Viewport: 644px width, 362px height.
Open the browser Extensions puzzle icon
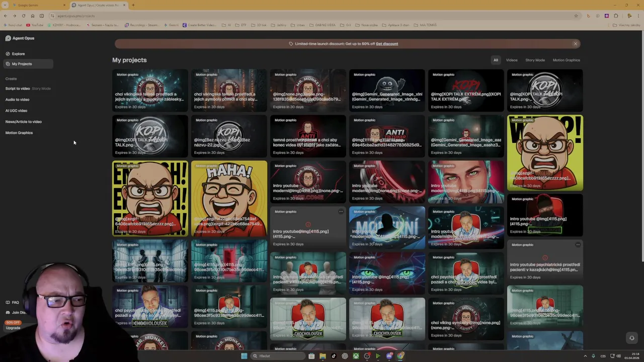tap(616, 16)
